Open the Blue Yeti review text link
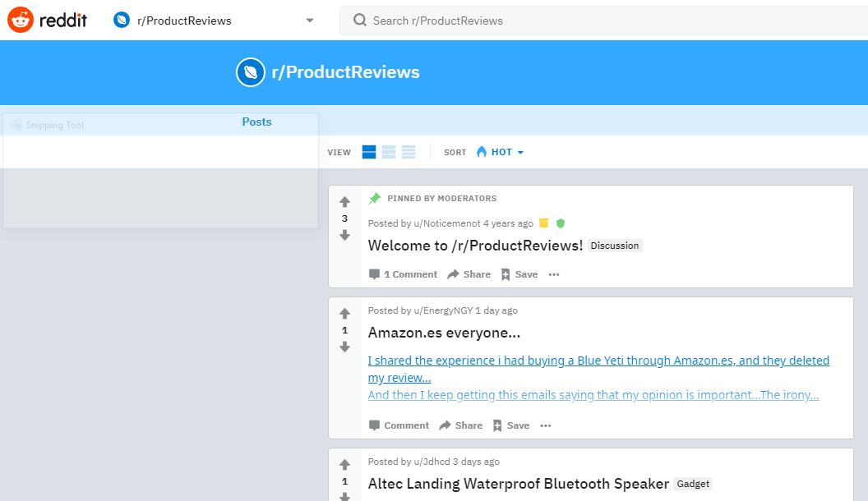The image size is (868, 501). pos(598,369)
